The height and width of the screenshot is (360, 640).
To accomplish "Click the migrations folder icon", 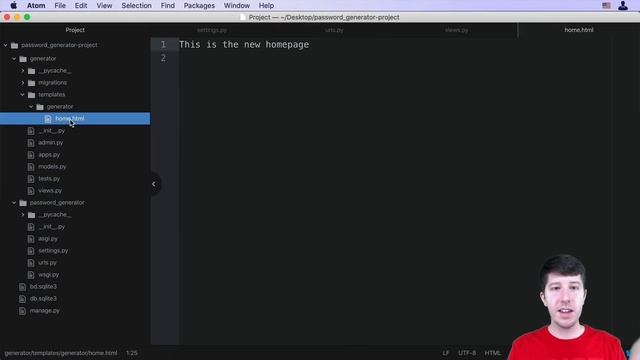I will [31, 83].
